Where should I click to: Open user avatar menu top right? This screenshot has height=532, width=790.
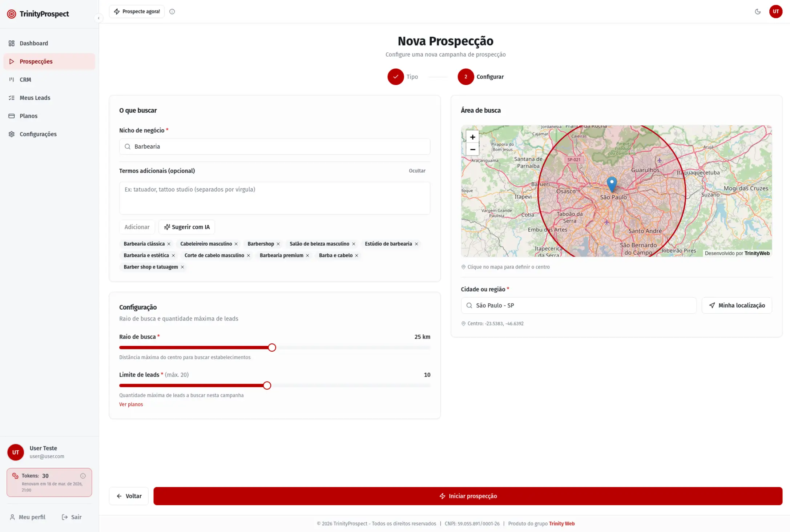click(x=775, y=12)
